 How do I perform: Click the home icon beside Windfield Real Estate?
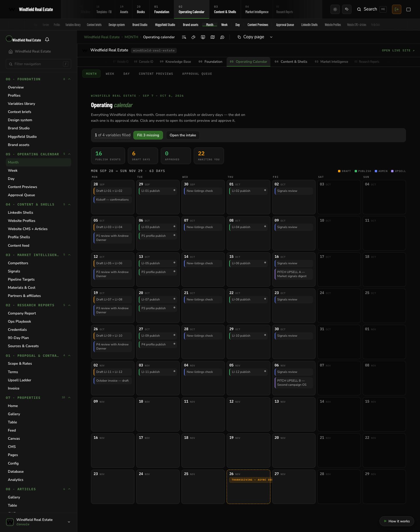(10, 51)
